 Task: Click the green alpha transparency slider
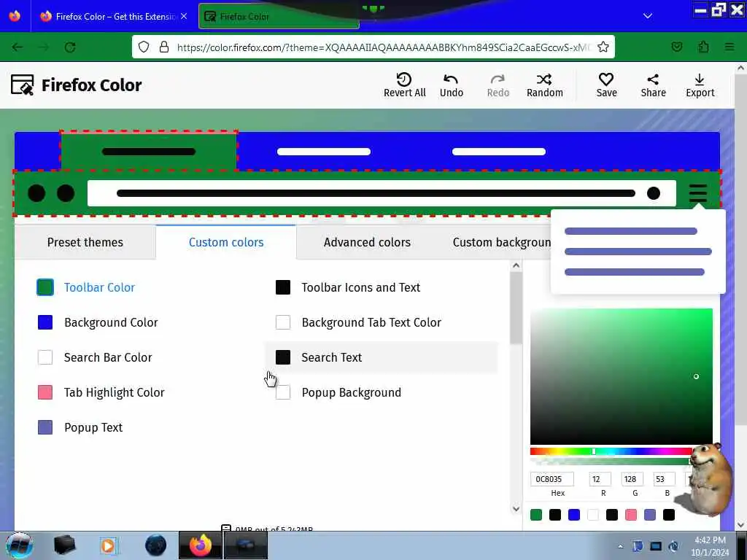611,462
